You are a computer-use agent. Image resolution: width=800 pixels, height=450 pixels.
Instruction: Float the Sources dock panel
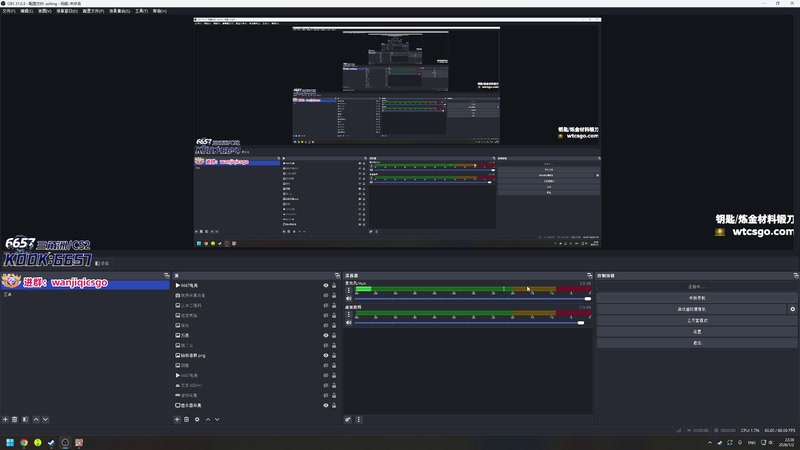coord(337,276)
